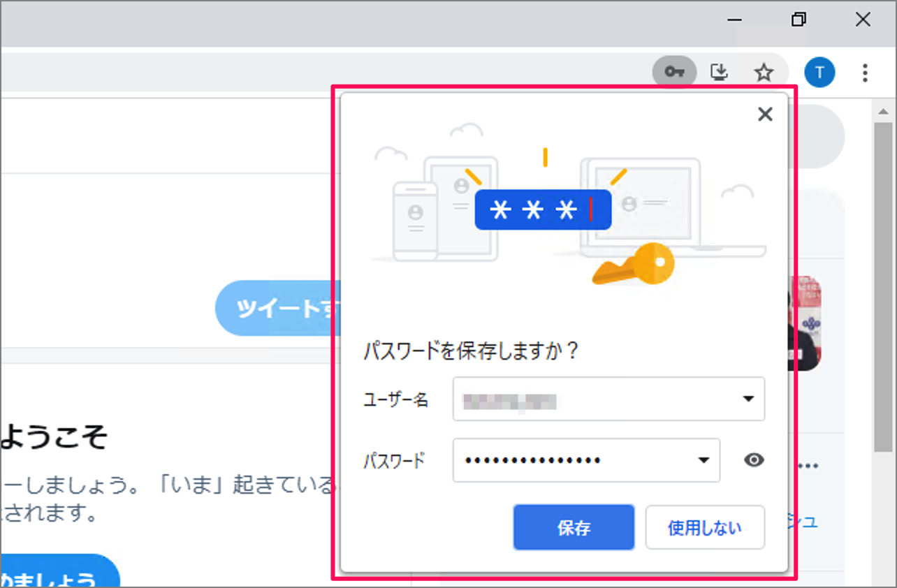Toggle password visibility with the eye button

(x=753, y=460)
